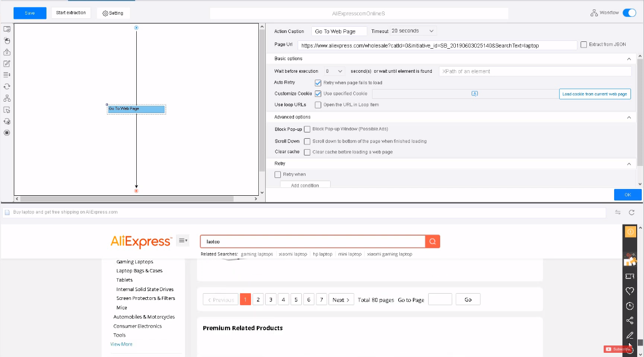This screenshot has height=357, width=644.
Task: Go to results page 2
Action: pyautogui.click(x=258, y=299)
